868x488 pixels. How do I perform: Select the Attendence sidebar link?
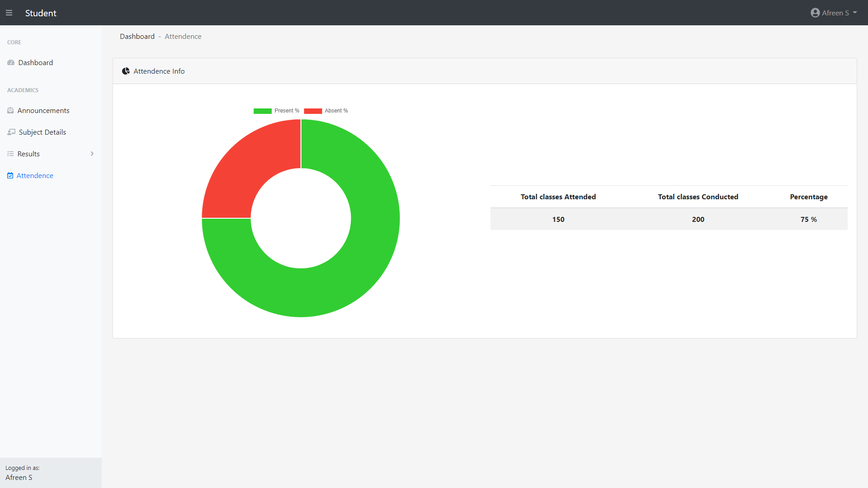[35, 176]
